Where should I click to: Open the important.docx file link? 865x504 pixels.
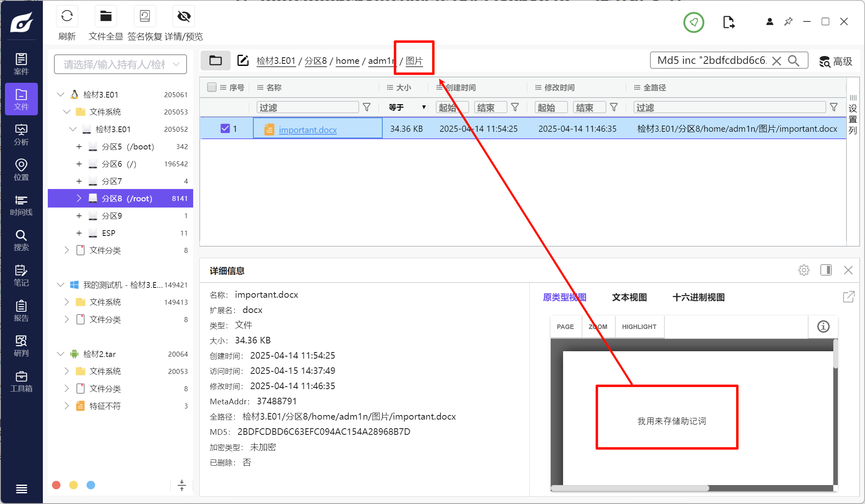click(x=308, y=130)
